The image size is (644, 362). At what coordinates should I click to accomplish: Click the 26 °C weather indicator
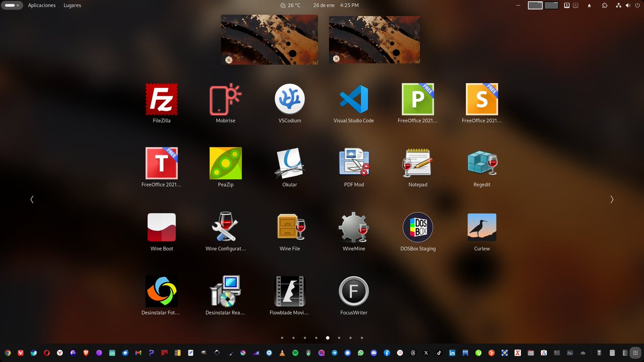click(x=290, y=5)
